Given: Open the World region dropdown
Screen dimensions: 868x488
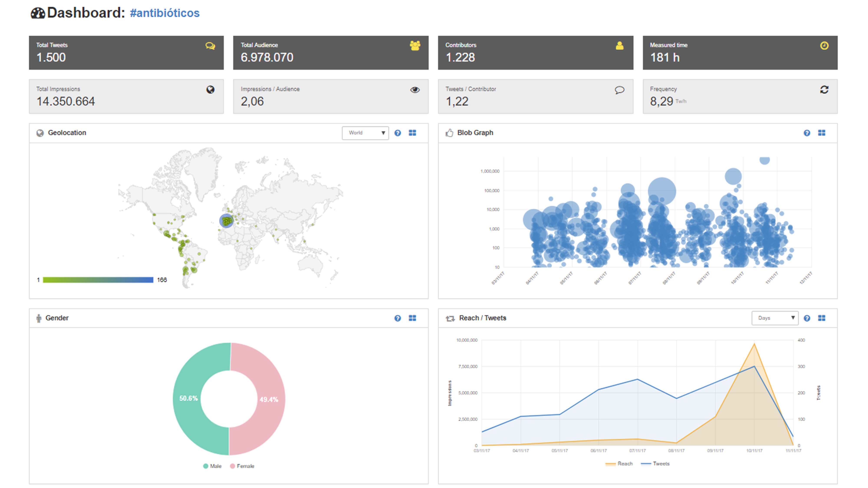Looking at the screenshot, I should tap(365, 133).
